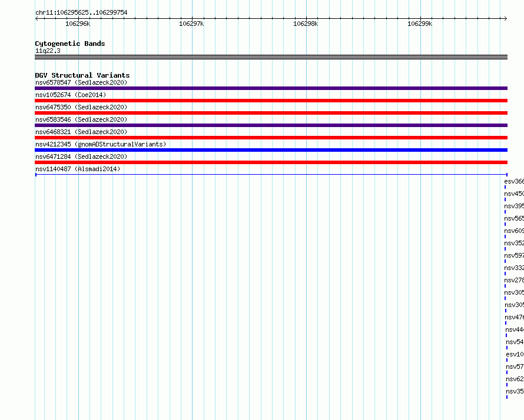Image resolution: width=524 pixels, height=420 pixels.
Task: Click the truncated nsv597 variant label
Action: point(514,255)
